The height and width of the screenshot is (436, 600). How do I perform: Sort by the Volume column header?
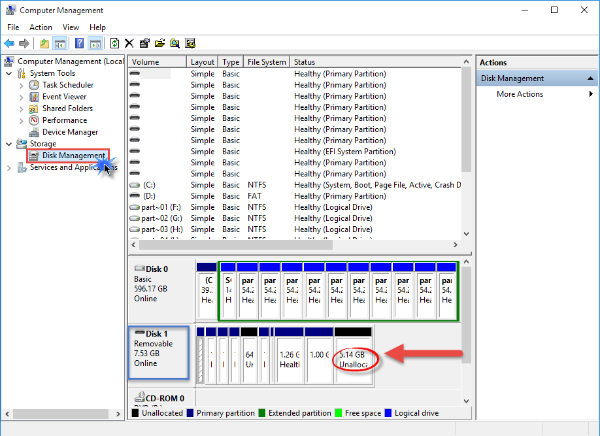(x=157, y=62)
